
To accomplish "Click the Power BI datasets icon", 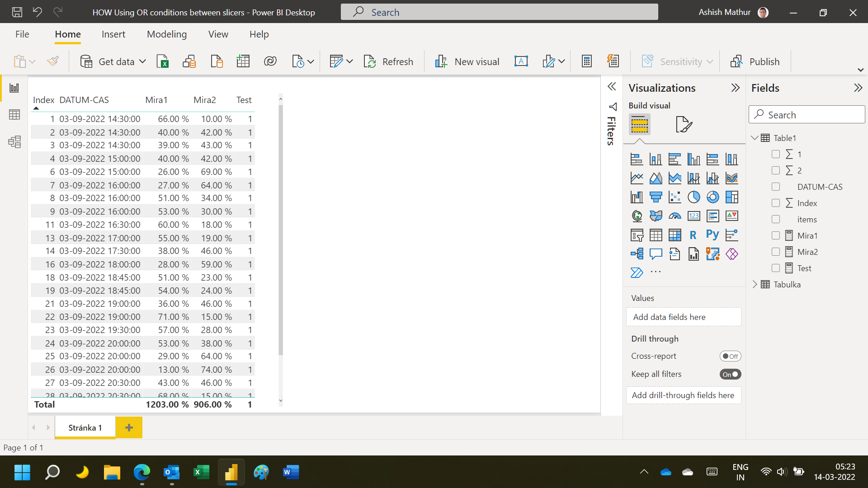I will (x=189, y=61).
